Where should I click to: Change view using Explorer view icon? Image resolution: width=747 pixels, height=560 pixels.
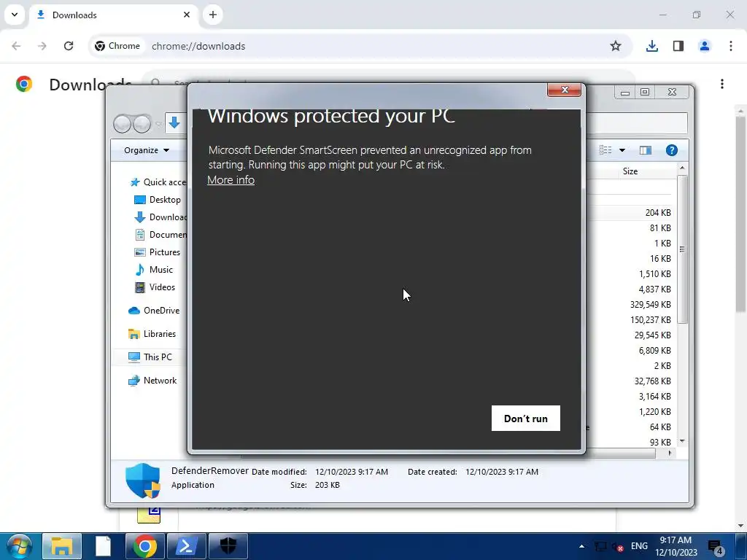(605, 150)
